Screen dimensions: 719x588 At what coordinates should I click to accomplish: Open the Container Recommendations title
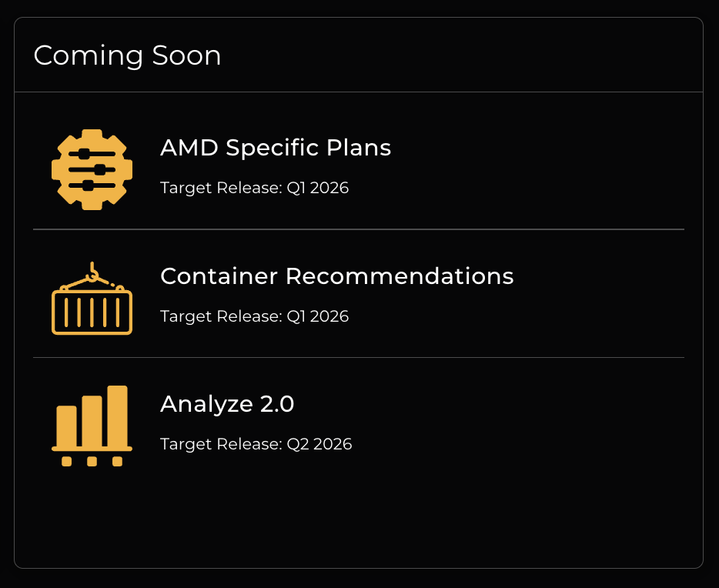pyautogui.click(x=336, y=276)
